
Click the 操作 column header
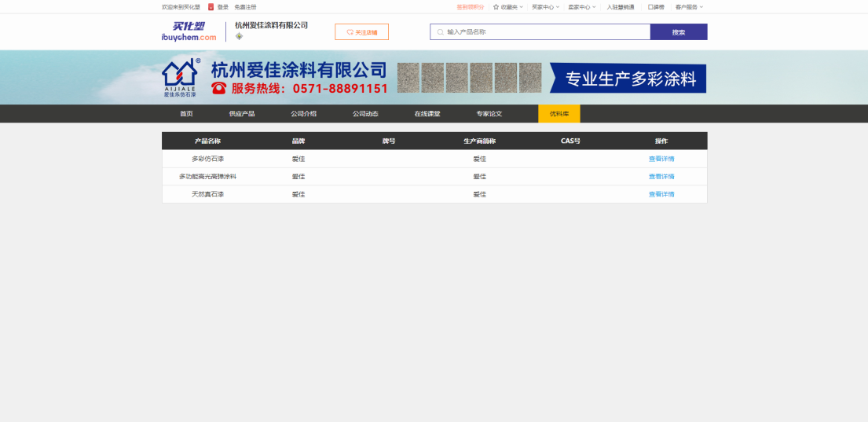(661, 141)
